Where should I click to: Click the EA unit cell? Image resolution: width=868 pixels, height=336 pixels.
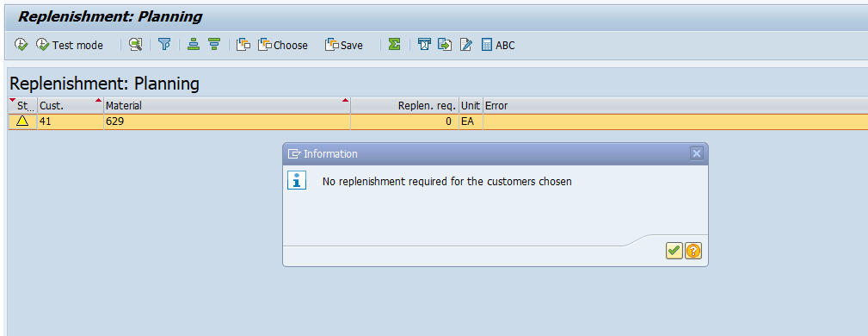[x=471, y=122]
